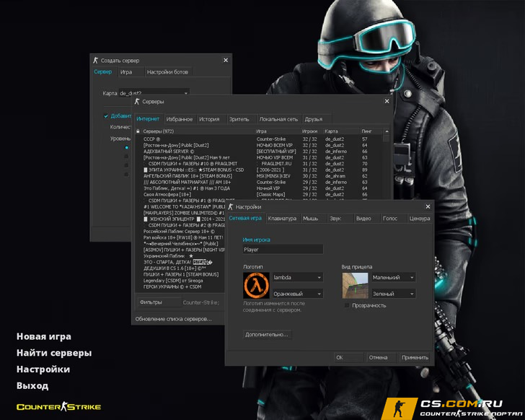This screenshot has height=420, width=525.
Task: Select the Это Паблик, Детка! server row
Action: [259, 188]
